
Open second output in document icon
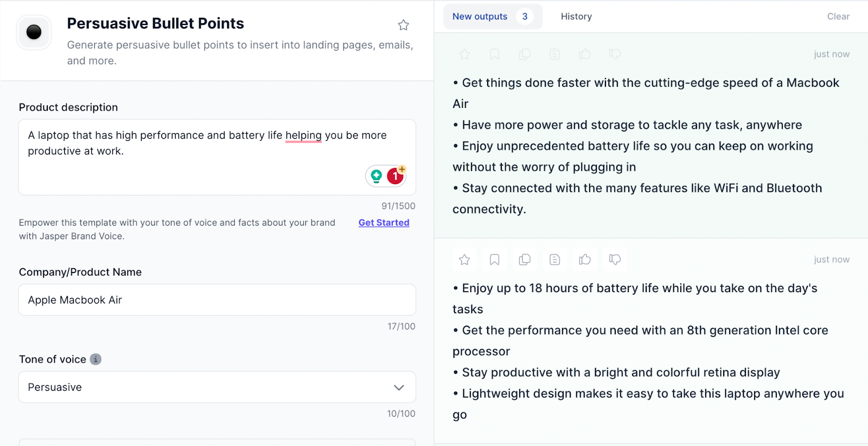coord(554,260)
